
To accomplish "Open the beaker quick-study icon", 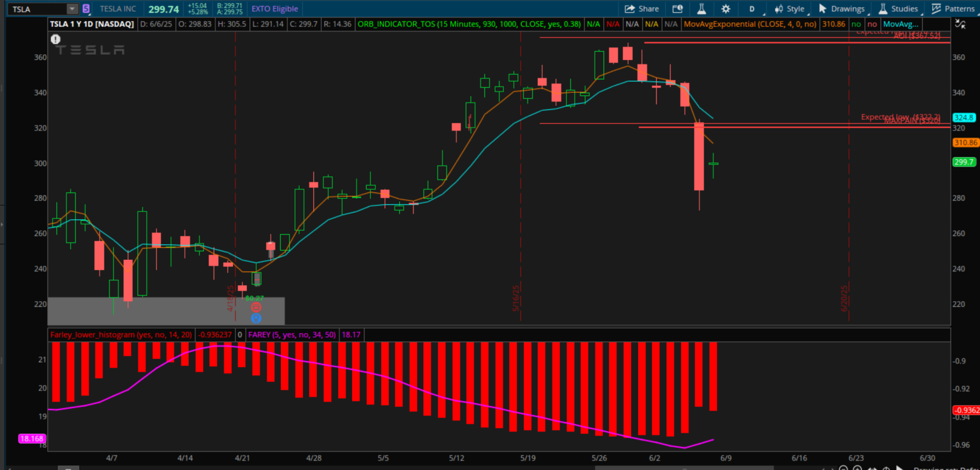I will click(x=701, y=9).
